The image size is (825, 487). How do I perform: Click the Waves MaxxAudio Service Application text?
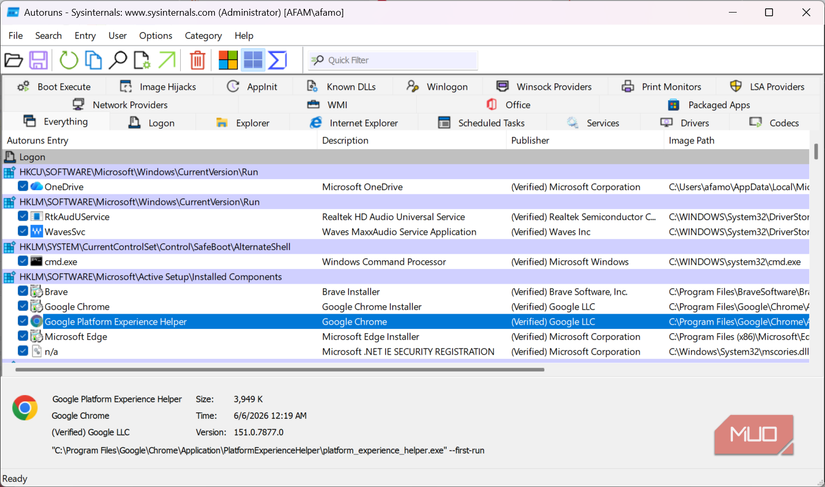(x=399, y=231)
